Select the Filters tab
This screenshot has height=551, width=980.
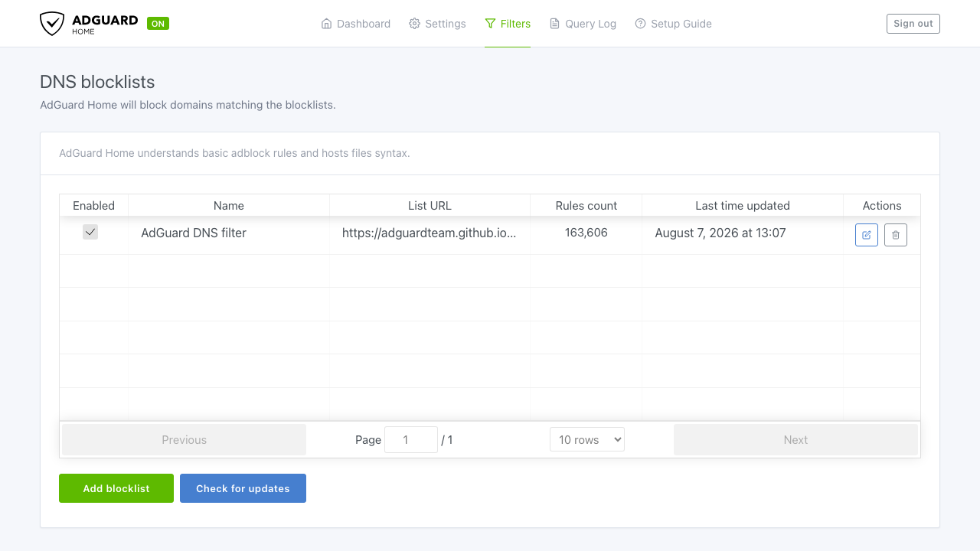pos(508,24)
